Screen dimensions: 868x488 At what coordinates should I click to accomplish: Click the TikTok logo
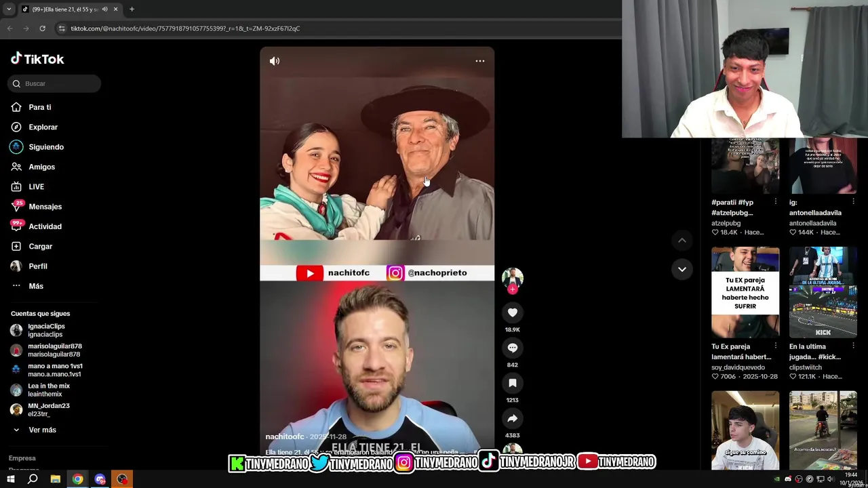tap(37, 59)
